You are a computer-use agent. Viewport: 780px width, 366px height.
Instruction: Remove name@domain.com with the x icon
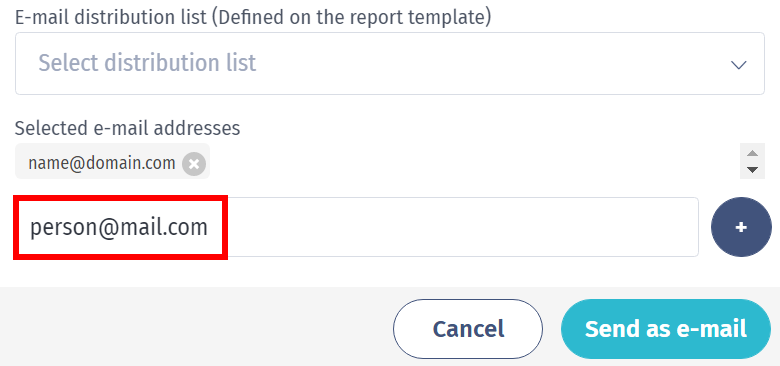194,164
